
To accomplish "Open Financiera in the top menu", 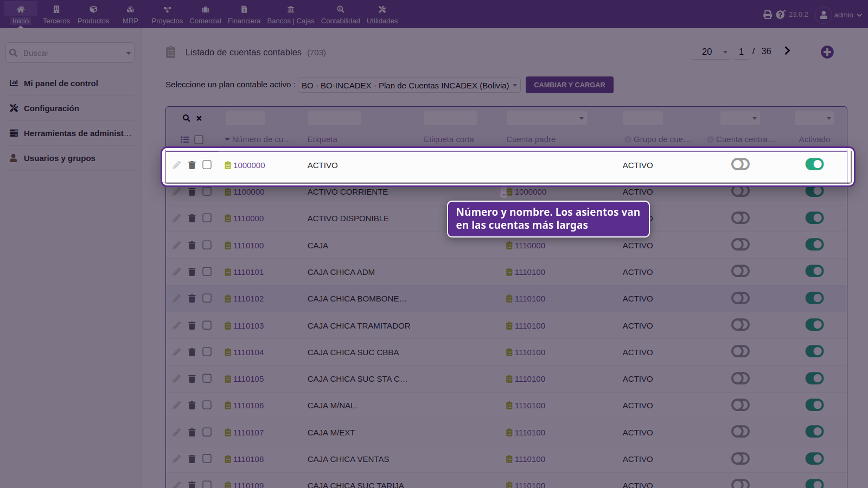I will pyautogui.click(x=244, y=15).
